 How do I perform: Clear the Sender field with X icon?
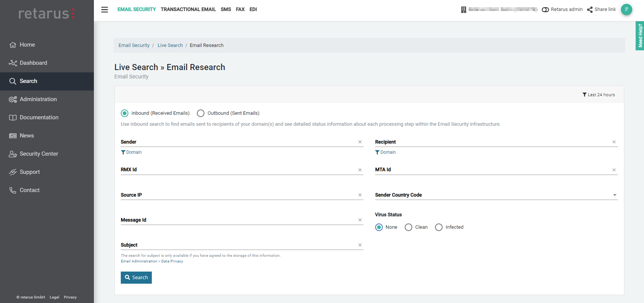click(360, 142)
